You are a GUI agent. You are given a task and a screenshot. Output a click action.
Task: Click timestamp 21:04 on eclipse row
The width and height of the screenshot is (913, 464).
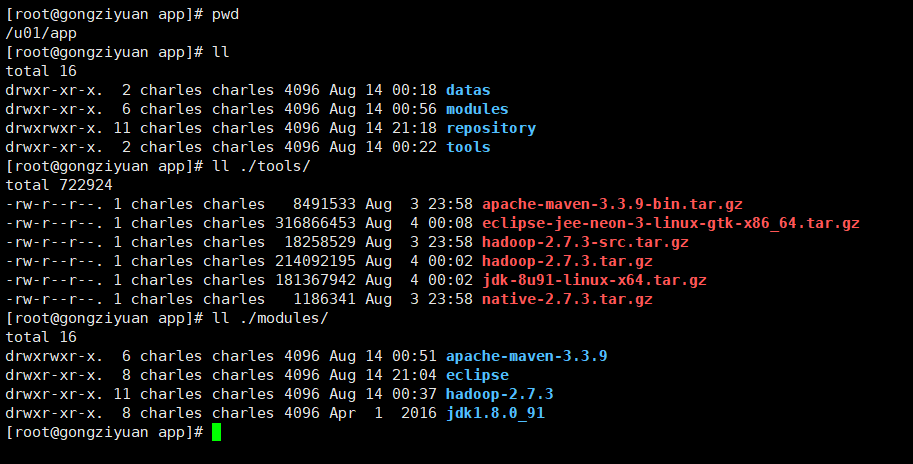pos(414,376)
